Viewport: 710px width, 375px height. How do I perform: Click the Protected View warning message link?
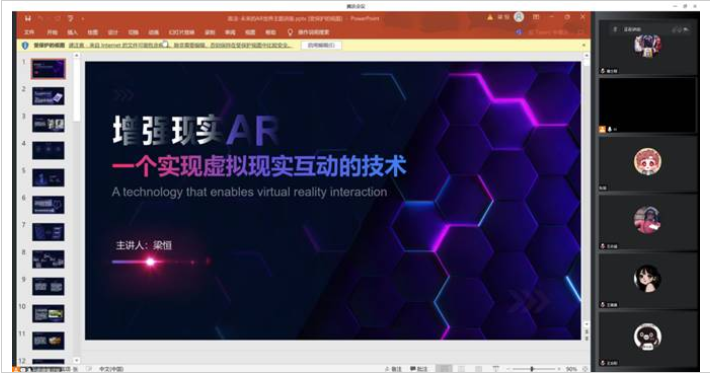[x=181, y=45]
